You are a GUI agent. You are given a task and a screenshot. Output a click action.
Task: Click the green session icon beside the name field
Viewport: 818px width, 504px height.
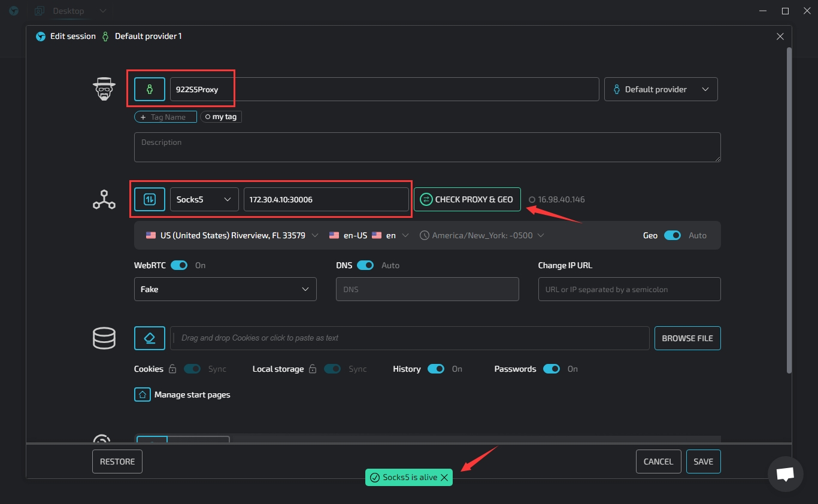150,89
